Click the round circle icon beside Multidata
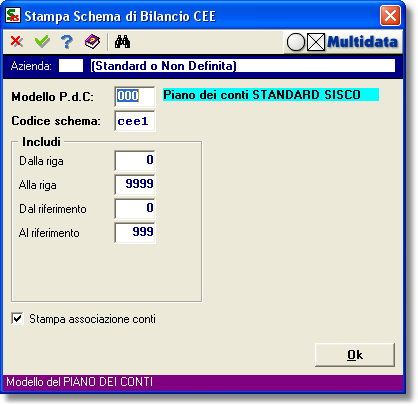The image size is (418, 406). click(x=296, y=42)
